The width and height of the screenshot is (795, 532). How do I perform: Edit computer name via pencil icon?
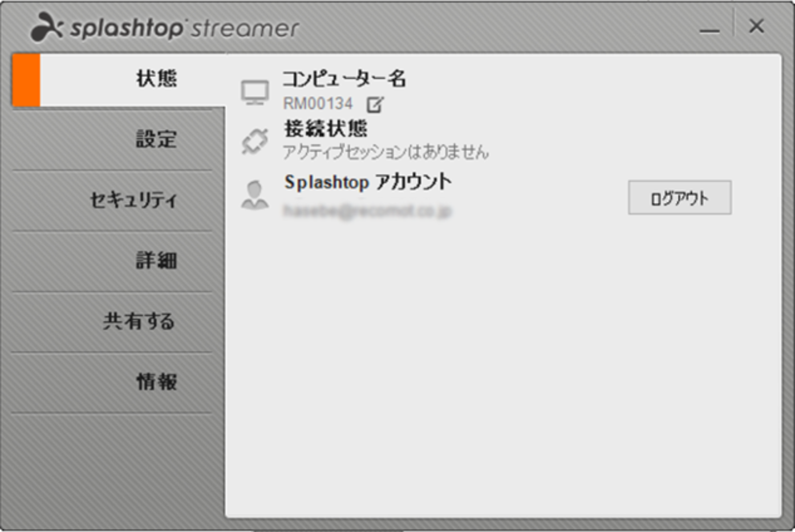pos(375,104)
